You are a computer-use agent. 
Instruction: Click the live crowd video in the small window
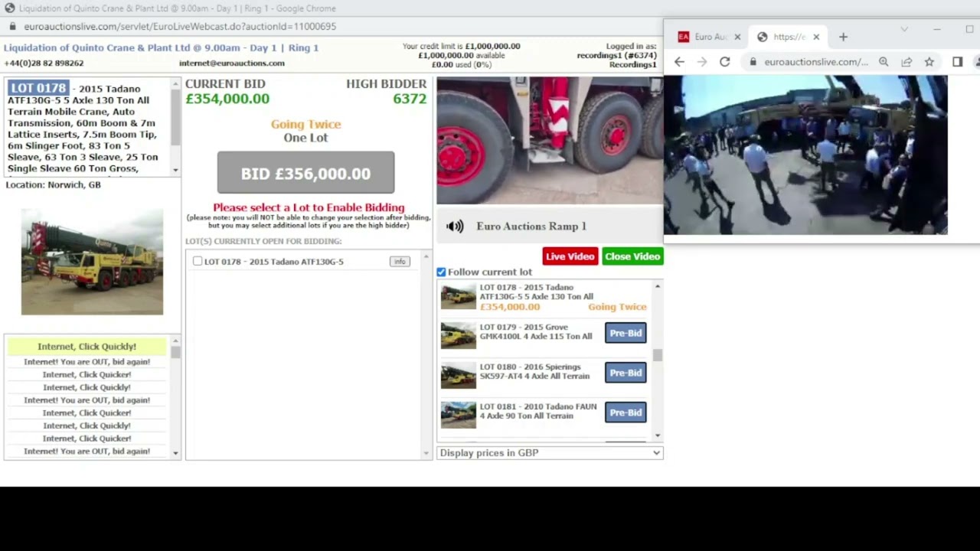[805, 155]
